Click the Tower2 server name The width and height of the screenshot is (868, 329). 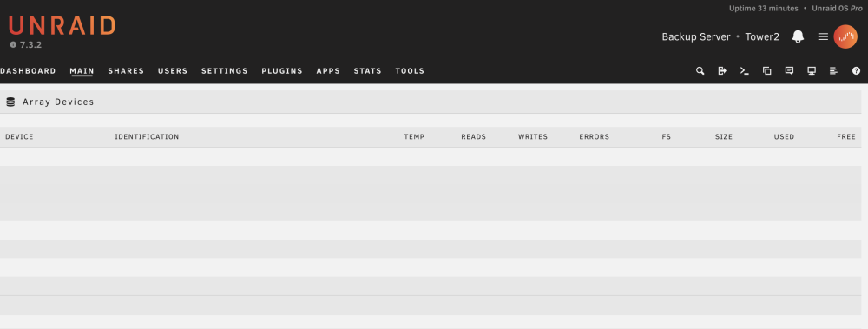pos(762,37)
